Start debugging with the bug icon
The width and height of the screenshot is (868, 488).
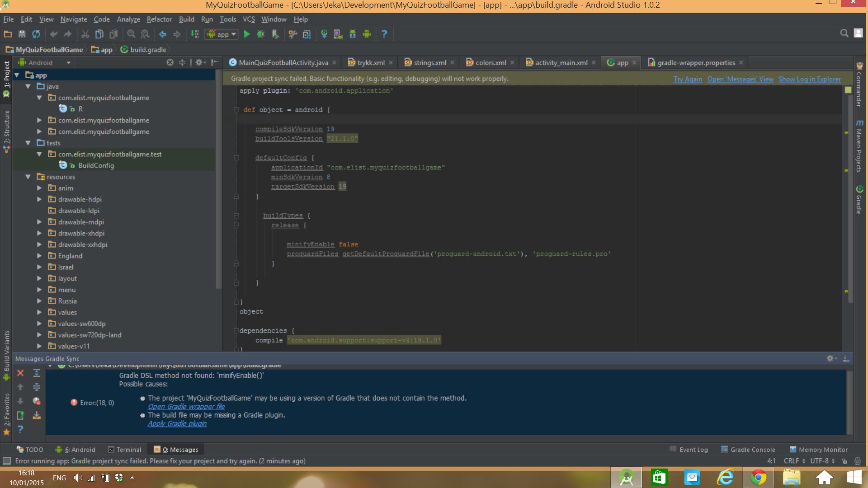[x=261, y=34]
